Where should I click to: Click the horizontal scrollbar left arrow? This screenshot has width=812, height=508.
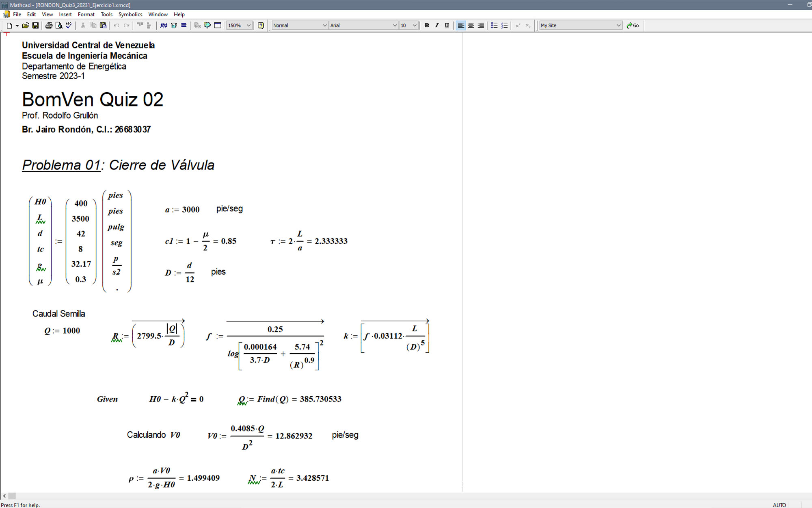coord(4,496)
